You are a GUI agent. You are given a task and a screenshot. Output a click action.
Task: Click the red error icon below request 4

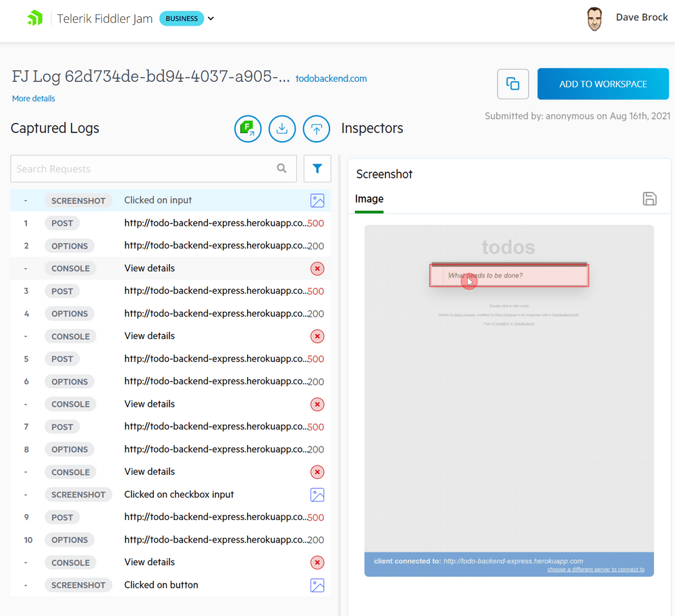coord(317,336)
